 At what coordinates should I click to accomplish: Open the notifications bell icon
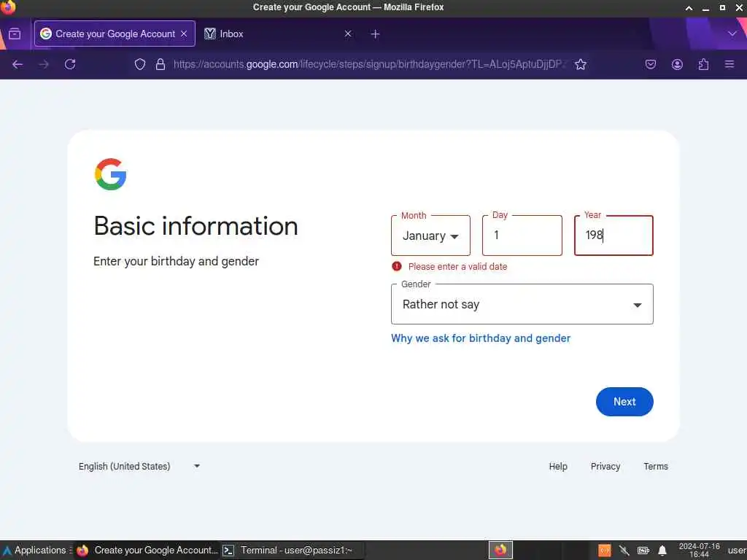pyautogui.click(x=662, y=551)
